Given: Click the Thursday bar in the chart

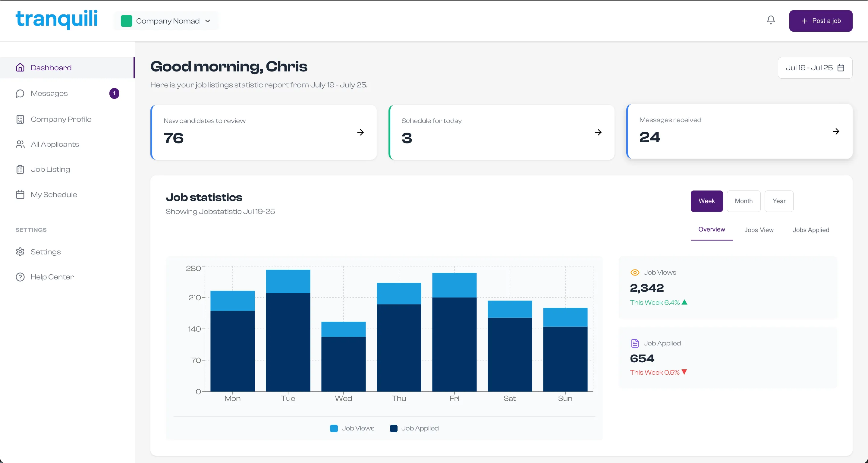Looking at the screenshot, I should 399,337.
